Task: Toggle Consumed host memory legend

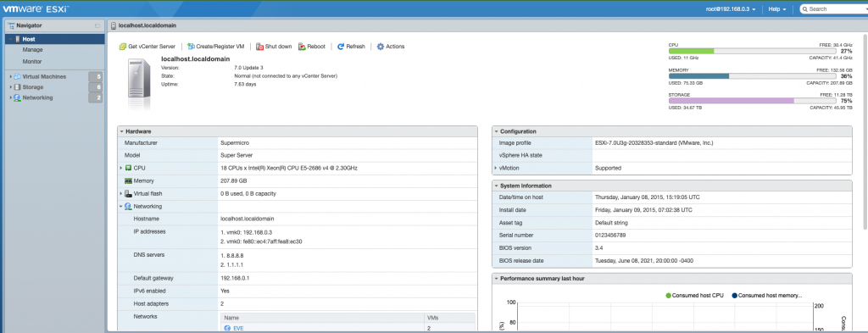Action: 766,296
